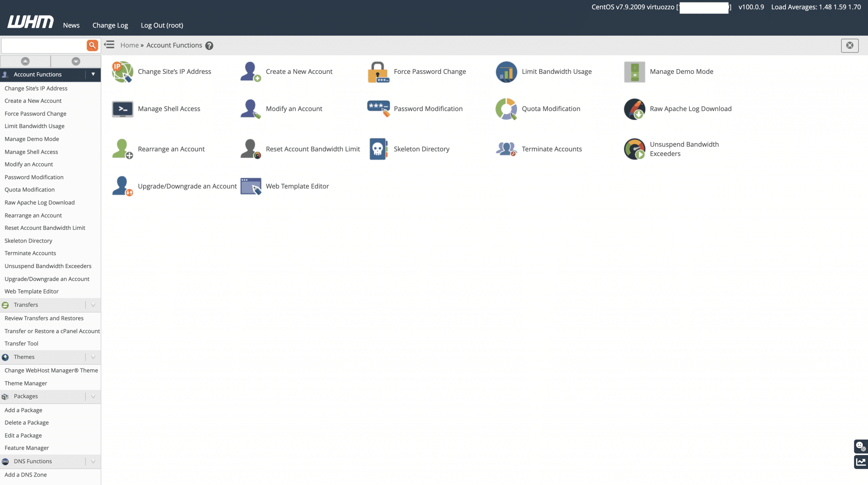This screenshot has width=868, height=485.
Task: Open Theme Manager sidebar link
Action: [26, 383]
